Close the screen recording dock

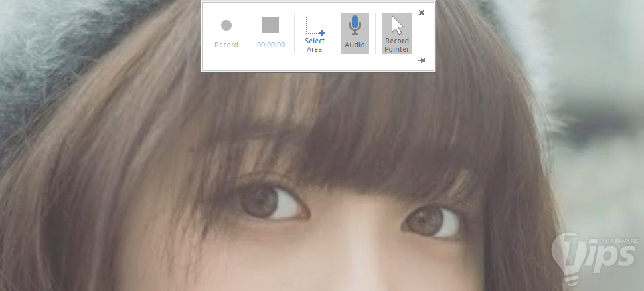[x=422, y=13]
